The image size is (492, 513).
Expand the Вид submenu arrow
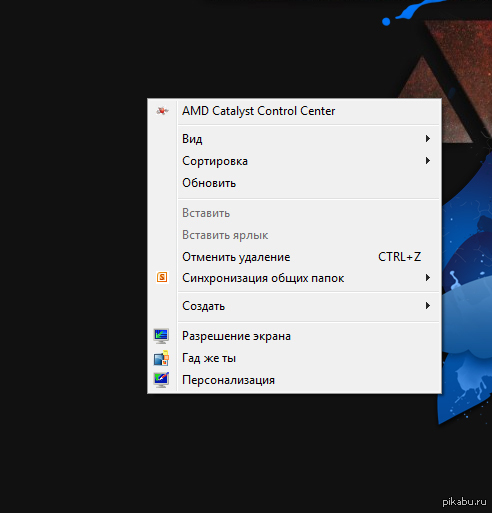click(x=428, y=139)
